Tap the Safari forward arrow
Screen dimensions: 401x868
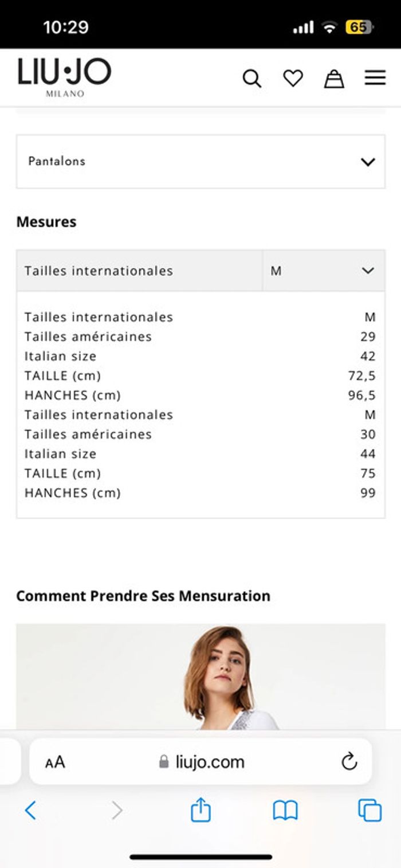coord(117,810)
